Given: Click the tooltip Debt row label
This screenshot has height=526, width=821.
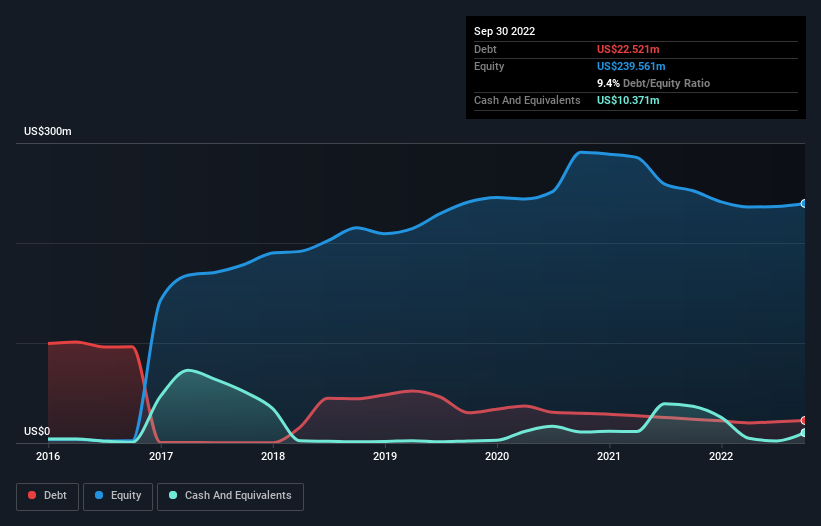Looking at the screenshot, I should (x=485, y=49).
